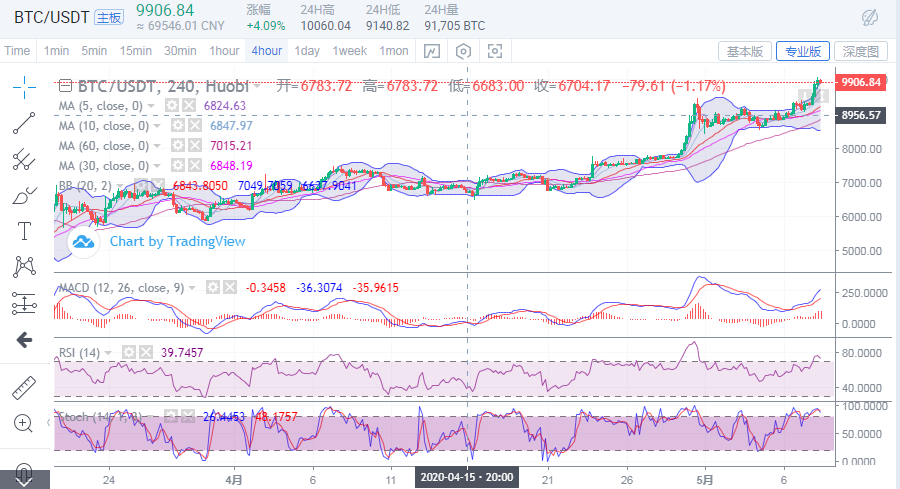Open settings gear for RSI (14)
This screenshot has height=489, width=900.
pos(129,352)
